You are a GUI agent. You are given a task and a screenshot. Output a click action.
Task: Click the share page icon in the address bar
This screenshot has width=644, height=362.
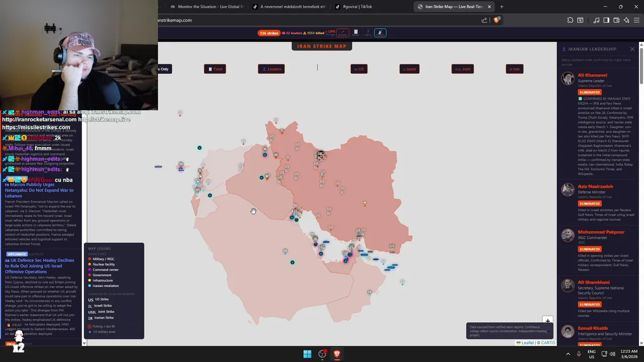pyautogui.click(x=484, y=20)
